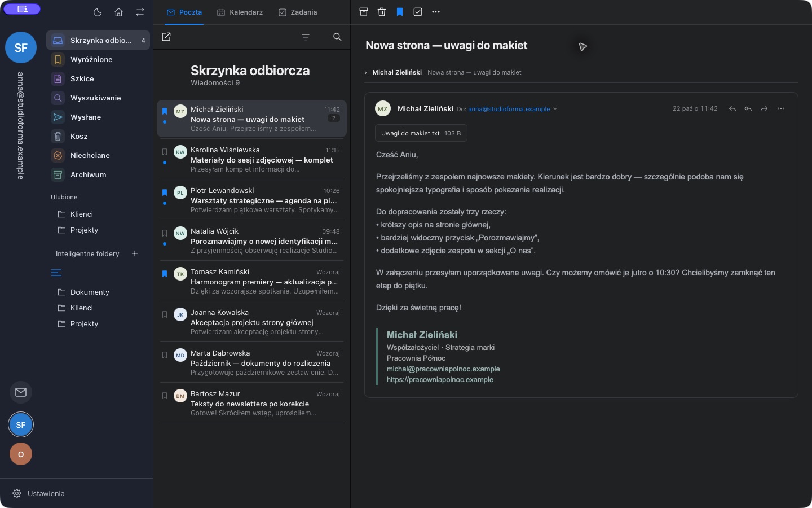
Task: Compose new message with pop-out icon
Action: (166, 37)
